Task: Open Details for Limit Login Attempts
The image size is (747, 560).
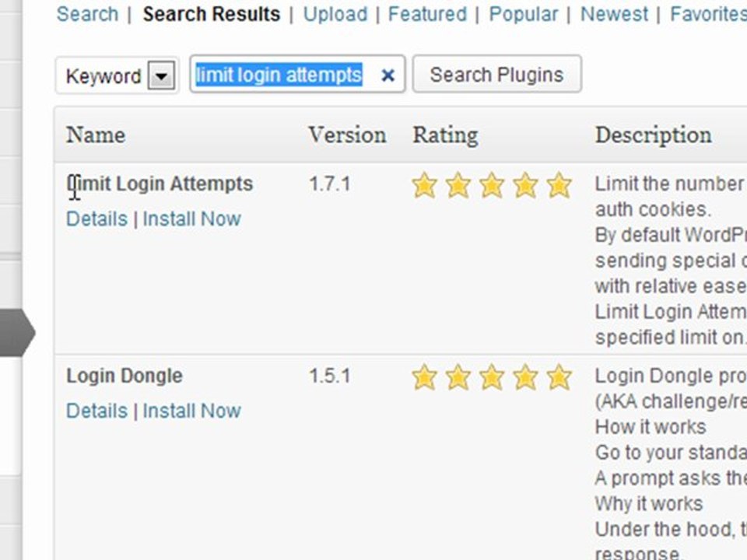Action: (x=96, y=219)
